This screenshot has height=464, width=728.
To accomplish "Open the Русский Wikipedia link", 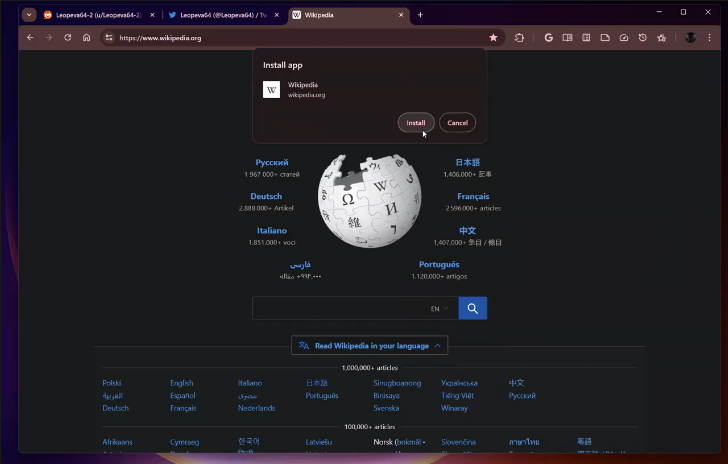I will (271, 162).
